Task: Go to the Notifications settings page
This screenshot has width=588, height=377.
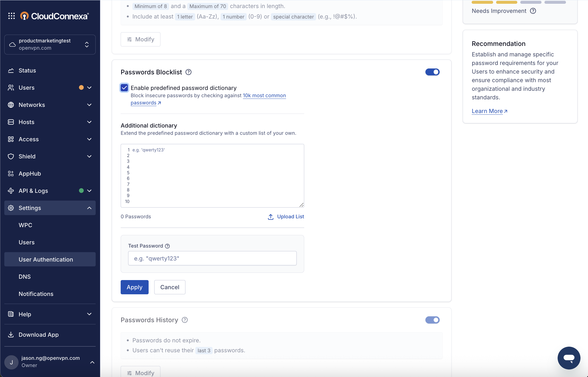Action: (36, 294)
